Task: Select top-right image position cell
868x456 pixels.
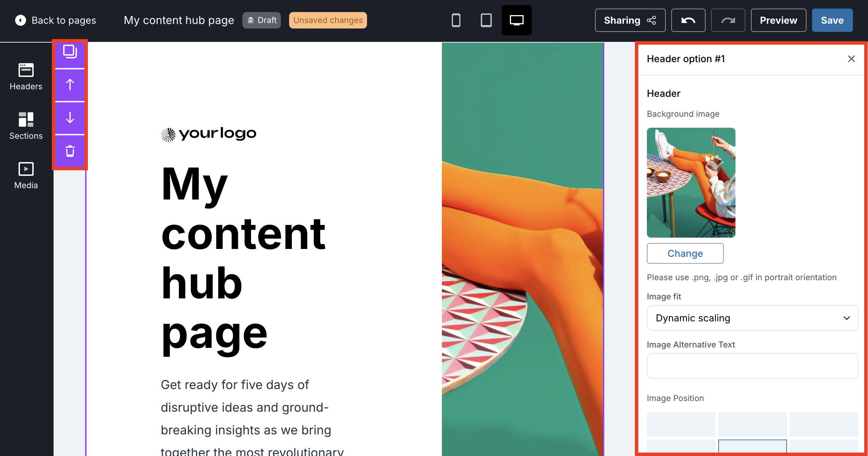Action: tap(824, 424)
